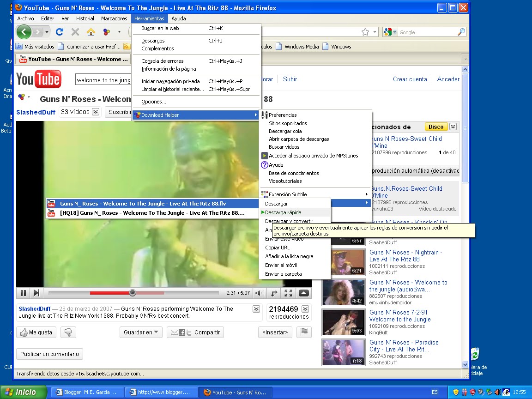Viewport: 532px width, 399px height.
Task: Open the Acceder sign-in link
Action: [x=448, y=79]
